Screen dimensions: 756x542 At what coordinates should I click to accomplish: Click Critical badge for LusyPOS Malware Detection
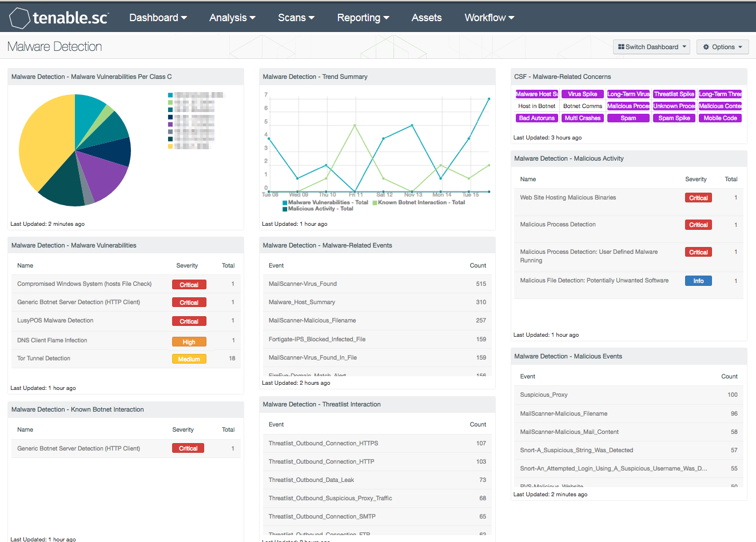click(x=189, y=321)
